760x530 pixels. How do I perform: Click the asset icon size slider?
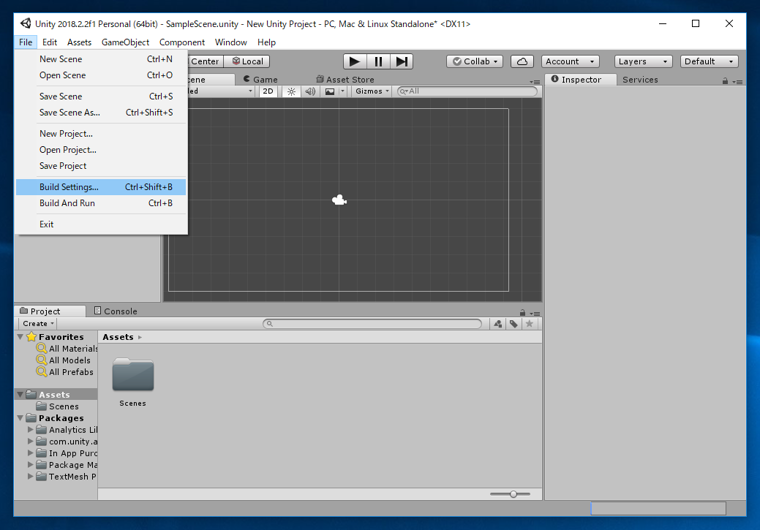(x=510, y=494)
